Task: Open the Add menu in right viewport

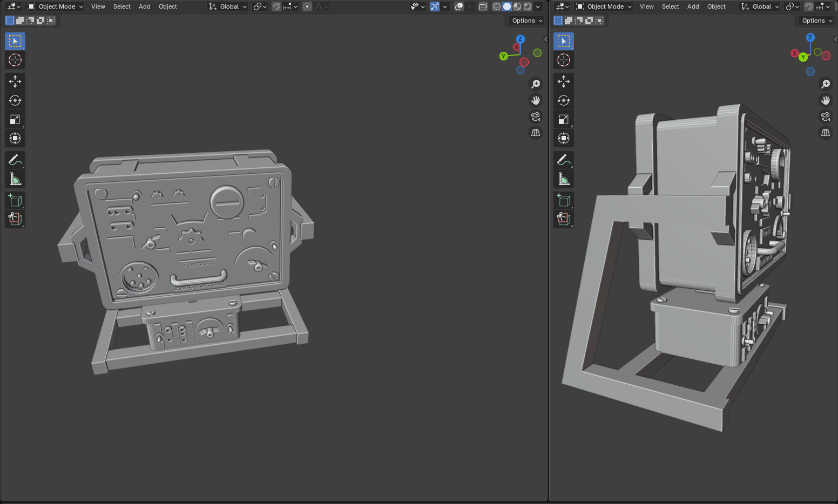Action: tap(693, 6)
